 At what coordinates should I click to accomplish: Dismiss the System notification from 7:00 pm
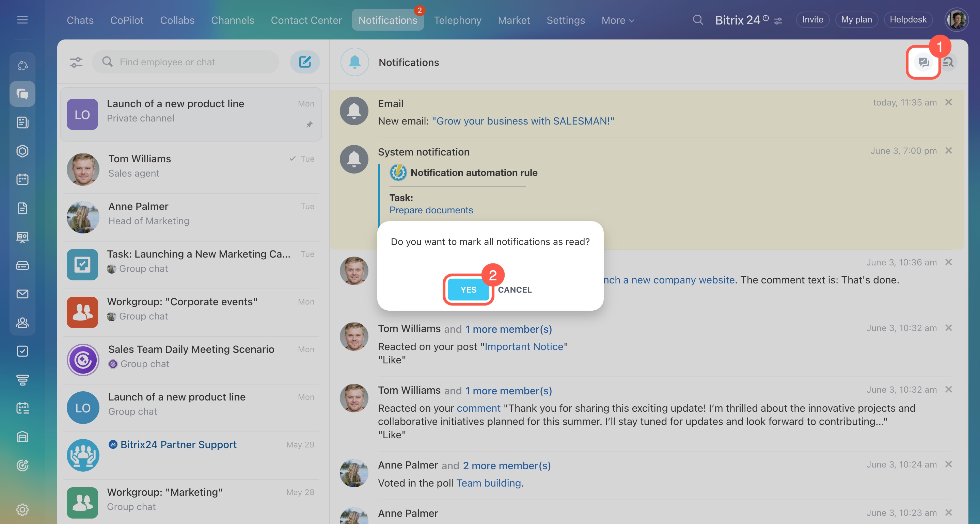948,151
